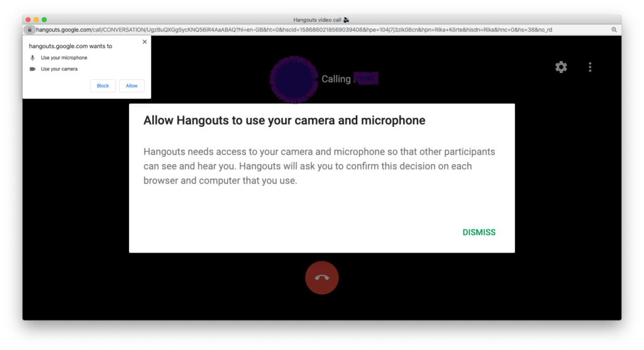The image size is (644, 350).
Task: Click the speaker audio icon in window title
Action: coord(347,19)
